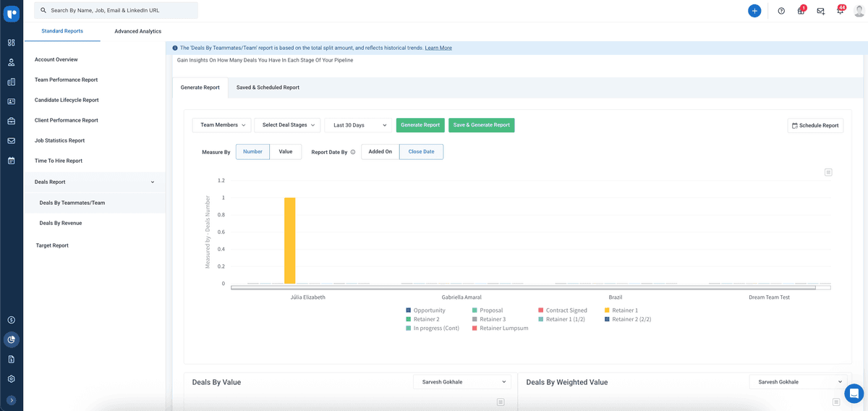This screenshot has height=411, width=868.
Task: Switch to Saved & Scheduled Report tab
Action: pyautogui.click(x=268, y=88)
